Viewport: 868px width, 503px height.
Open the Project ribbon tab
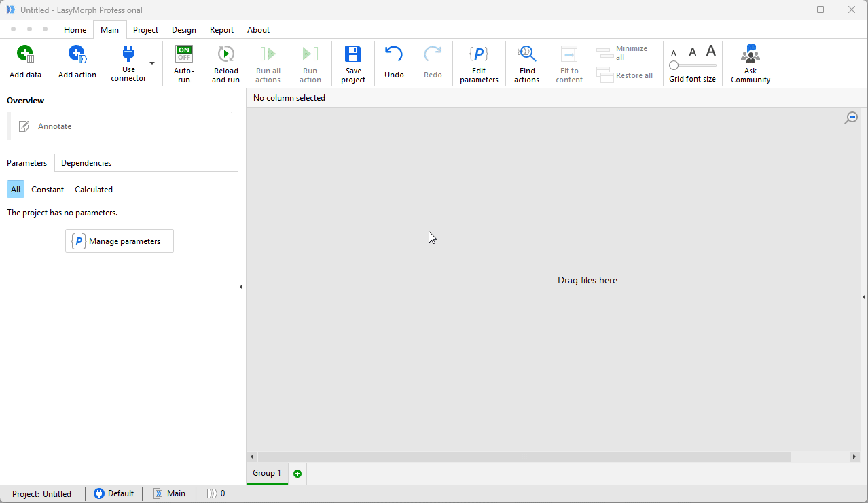(x=146, y=30)
